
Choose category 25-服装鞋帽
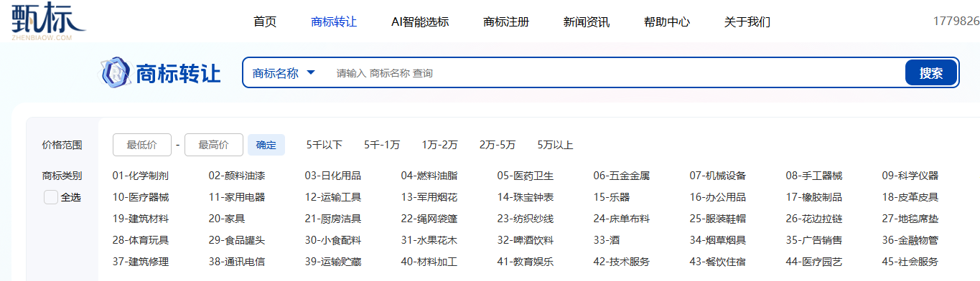(x=718, y=219)
